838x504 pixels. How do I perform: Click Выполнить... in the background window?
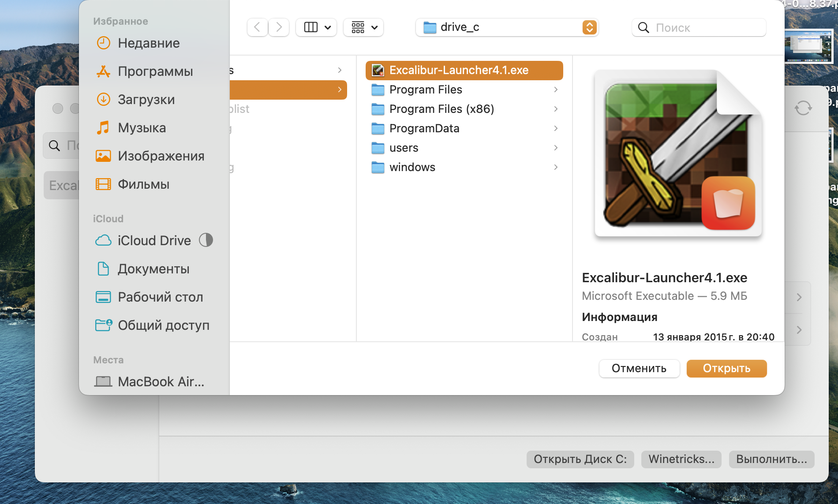click(x=771, y=459)
